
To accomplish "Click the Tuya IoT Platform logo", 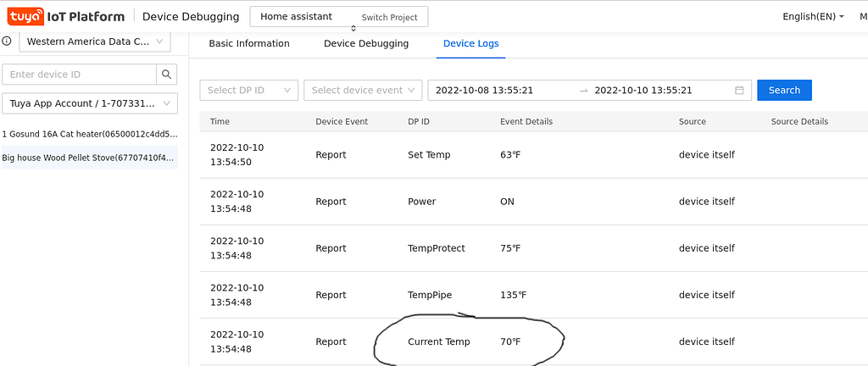I will tap(66, 17).
